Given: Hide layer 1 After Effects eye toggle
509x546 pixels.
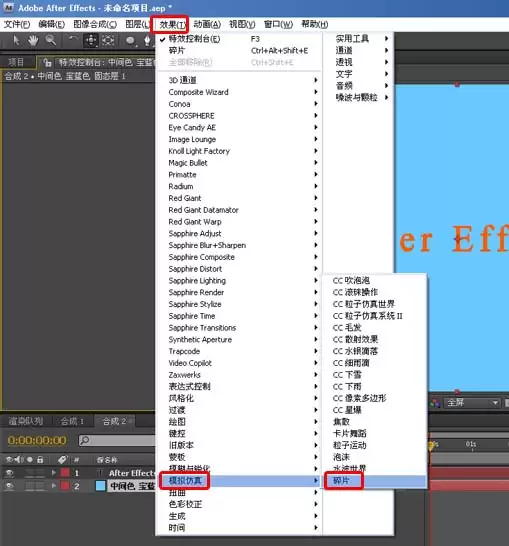Looking at the screenshot, I should coord(10,473).
